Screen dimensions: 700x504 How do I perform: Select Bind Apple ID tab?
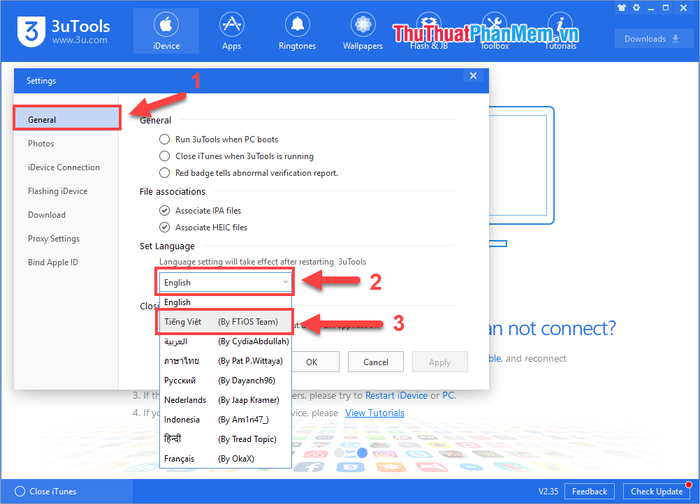tap(67, 262)
